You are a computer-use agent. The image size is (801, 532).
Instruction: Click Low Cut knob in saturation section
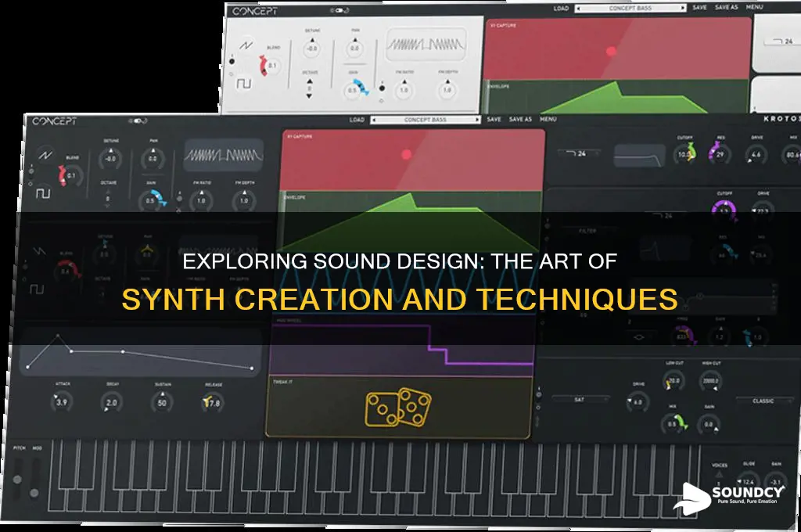click(673, 381)
